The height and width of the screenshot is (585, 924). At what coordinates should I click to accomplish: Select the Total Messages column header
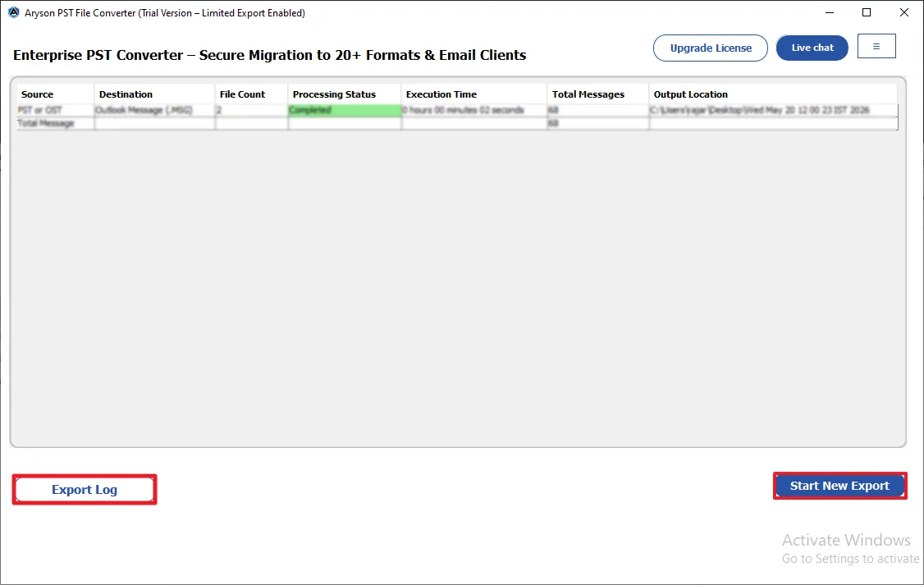coord(598,94)
